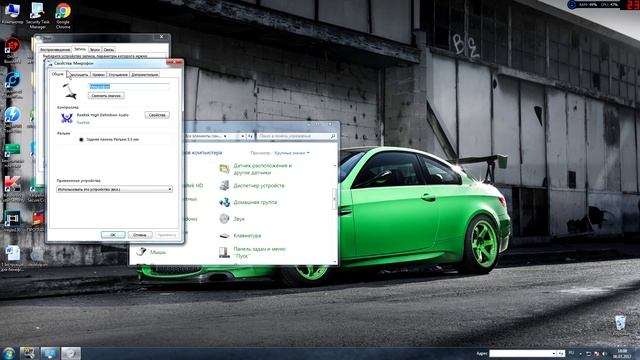
Task: Open the Звук speaker icon
Action: click(224, 219)
